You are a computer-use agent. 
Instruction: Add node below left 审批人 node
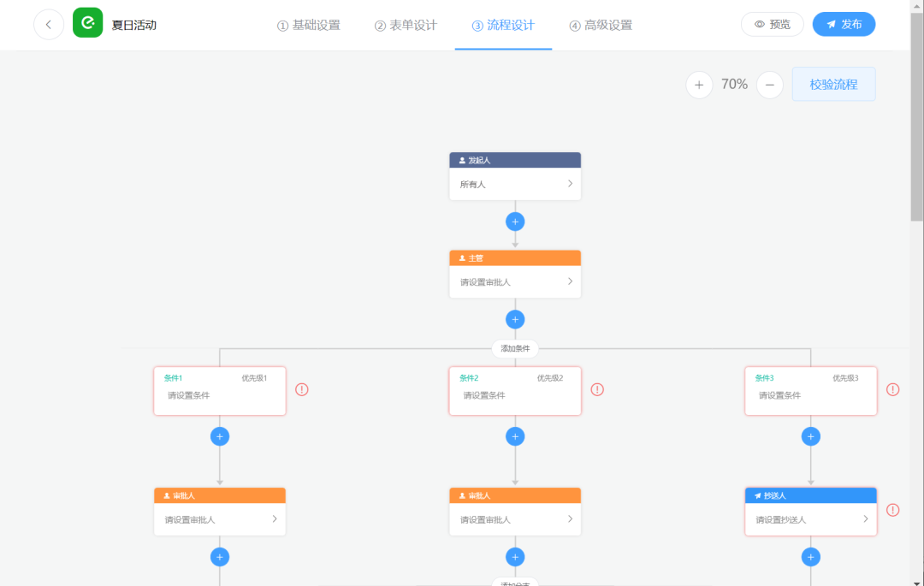[x=220, y=557]
